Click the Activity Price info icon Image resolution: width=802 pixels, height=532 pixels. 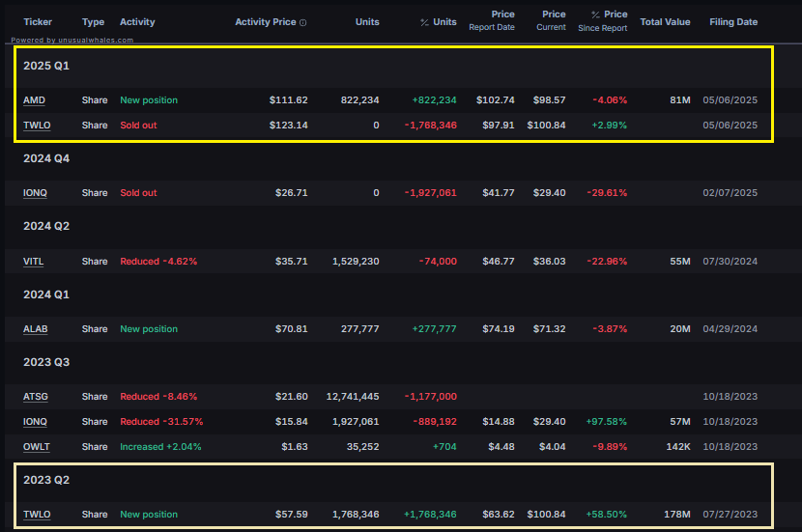tap(302, 22)
